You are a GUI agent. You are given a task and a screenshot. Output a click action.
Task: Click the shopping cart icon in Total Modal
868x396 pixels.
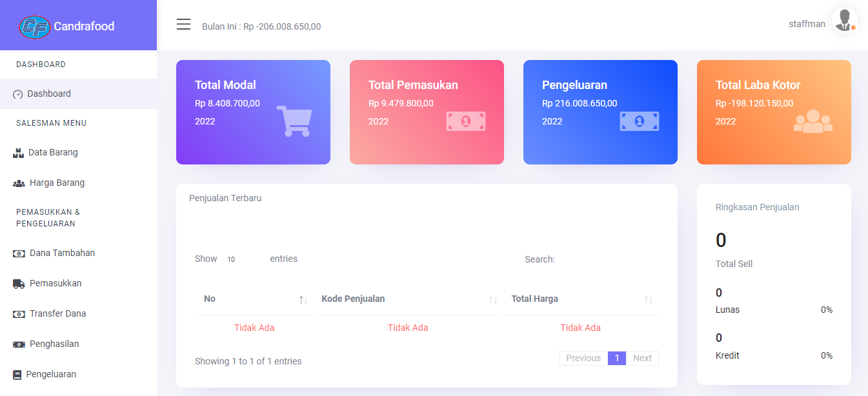pyautogui.click(x=294, y=121)
